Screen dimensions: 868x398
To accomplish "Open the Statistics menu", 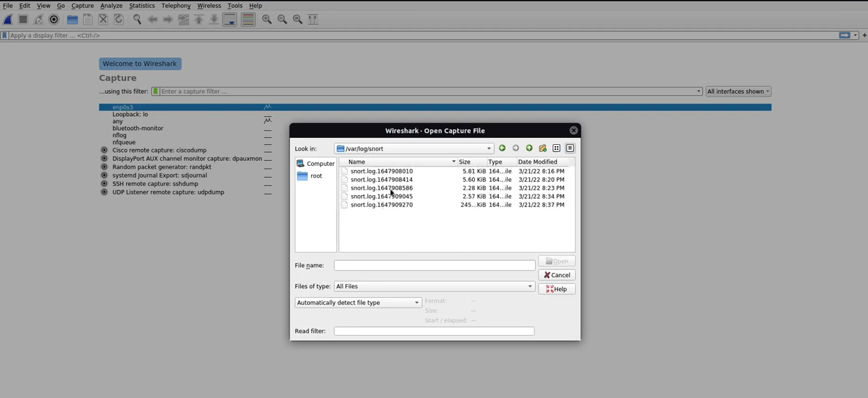I will click(x=142, y=6).
